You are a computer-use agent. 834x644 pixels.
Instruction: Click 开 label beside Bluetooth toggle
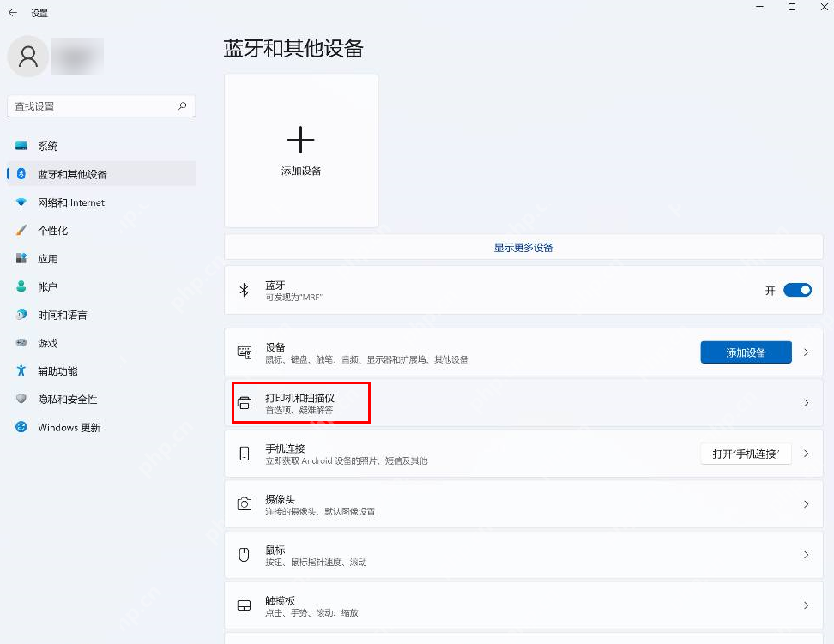pos(771,291)
